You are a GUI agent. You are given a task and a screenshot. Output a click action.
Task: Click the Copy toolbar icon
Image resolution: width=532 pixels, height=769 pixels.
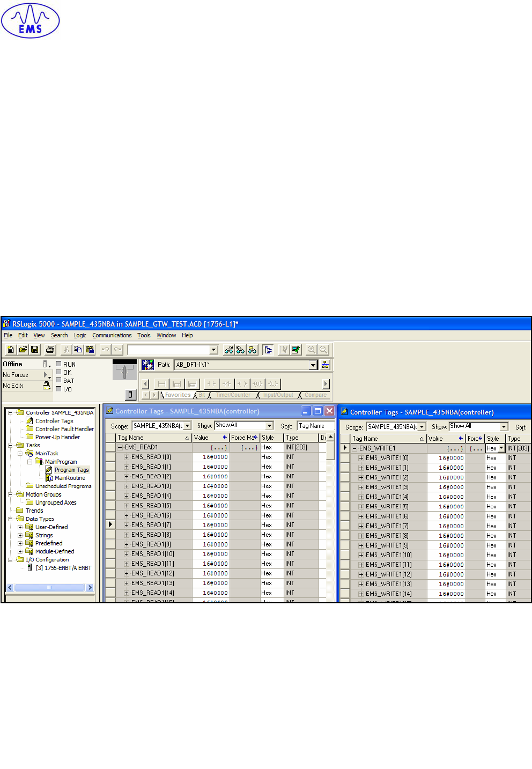[78, 350]
